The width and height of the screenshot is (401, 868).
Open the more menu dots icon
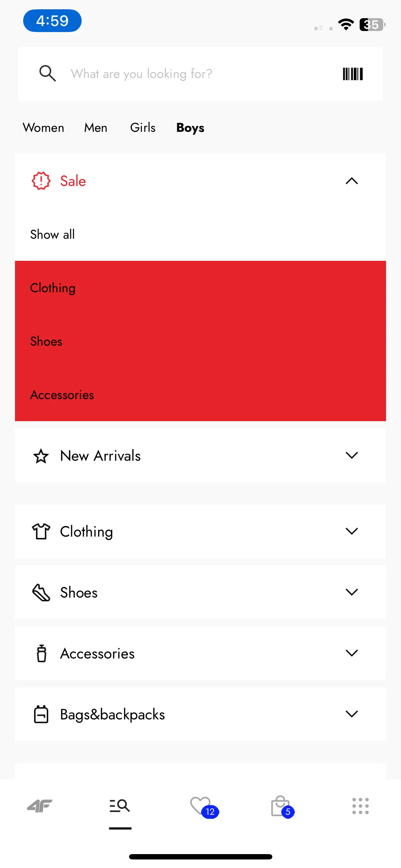click(x=360, y=806)
